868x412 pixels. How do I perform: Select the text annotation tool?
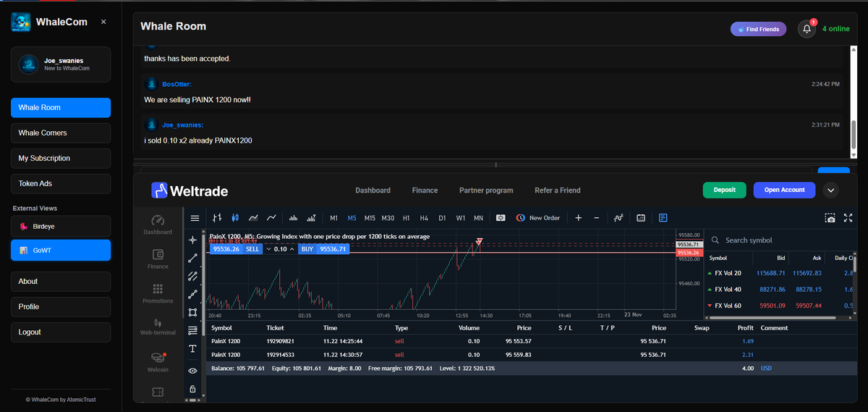(x=192, y=349)
